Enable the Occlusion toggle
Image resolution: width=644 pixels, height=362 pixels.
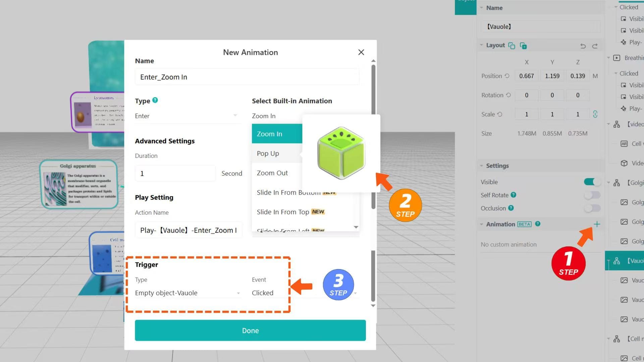pos(591,208)
